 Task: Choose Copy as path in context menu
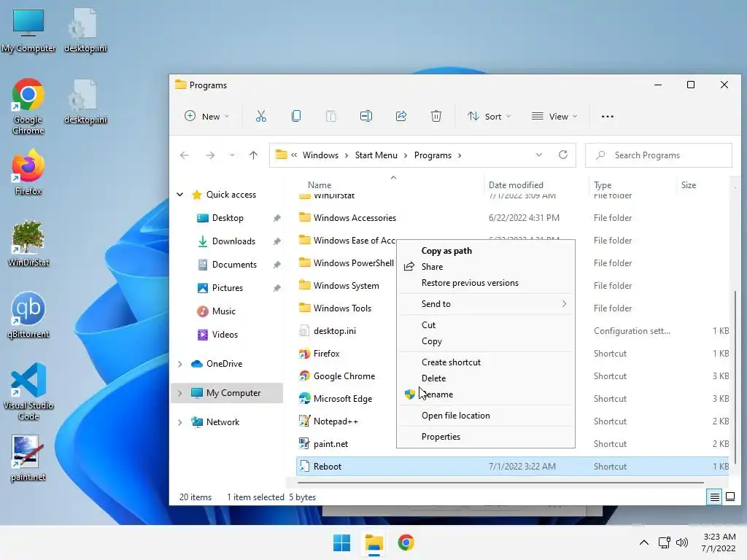tap(485, 251)
